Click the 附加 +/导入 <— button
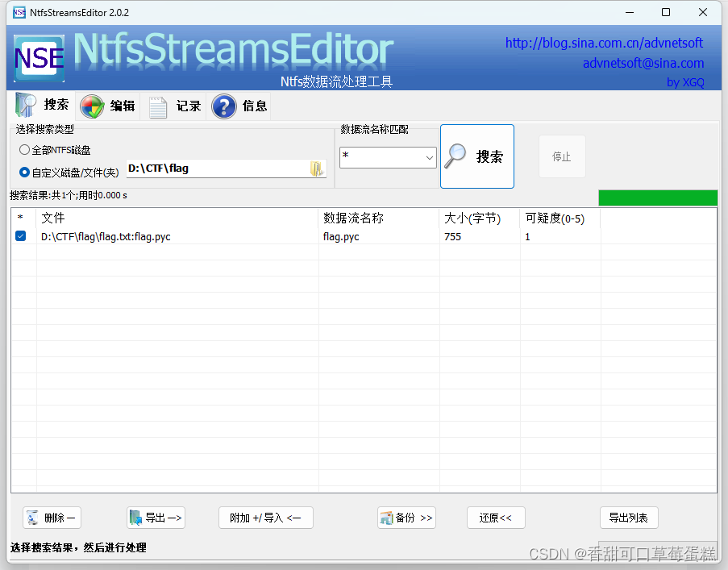 [x=266, y=518]
